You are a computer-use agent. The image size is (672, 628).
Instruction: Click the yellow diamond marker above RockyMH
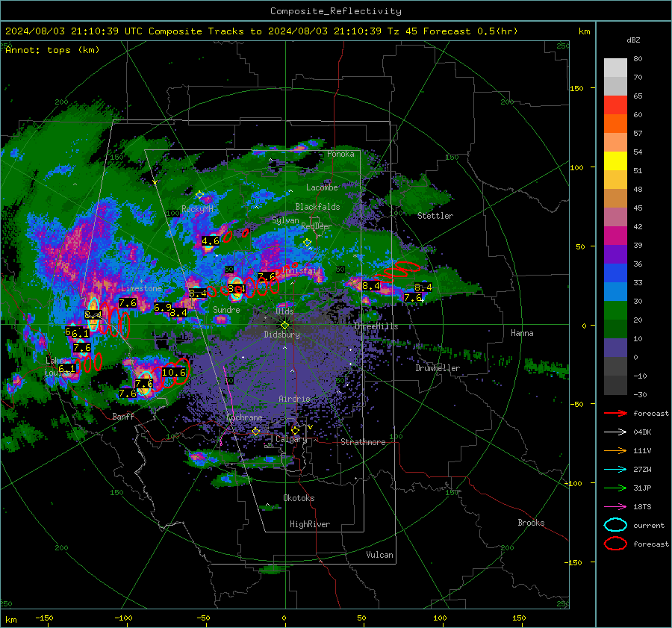point(199,195)
